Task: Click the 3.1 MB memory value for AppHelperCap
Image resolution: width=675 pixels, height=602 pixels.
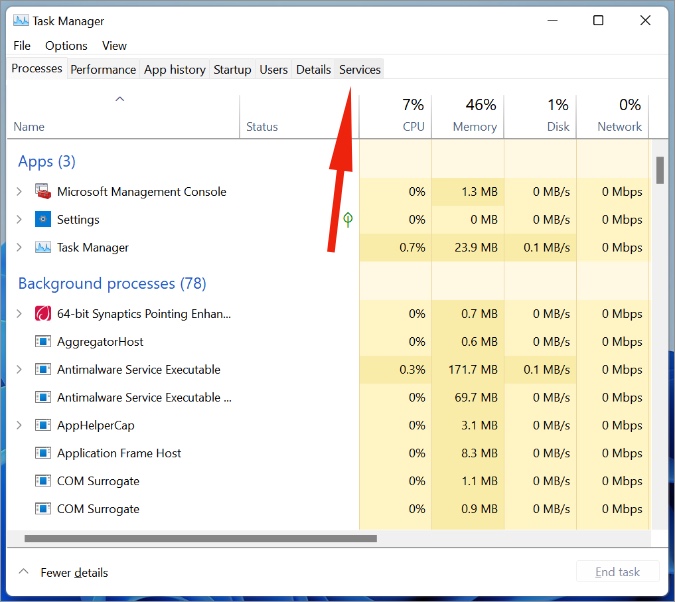Action: pos(479,425)
